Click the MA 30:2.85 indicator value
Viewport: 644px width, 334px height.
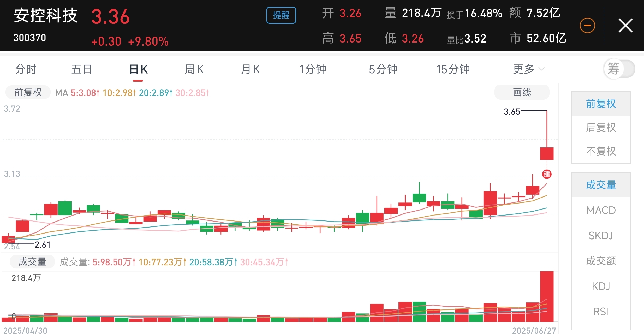pos(192,93)
